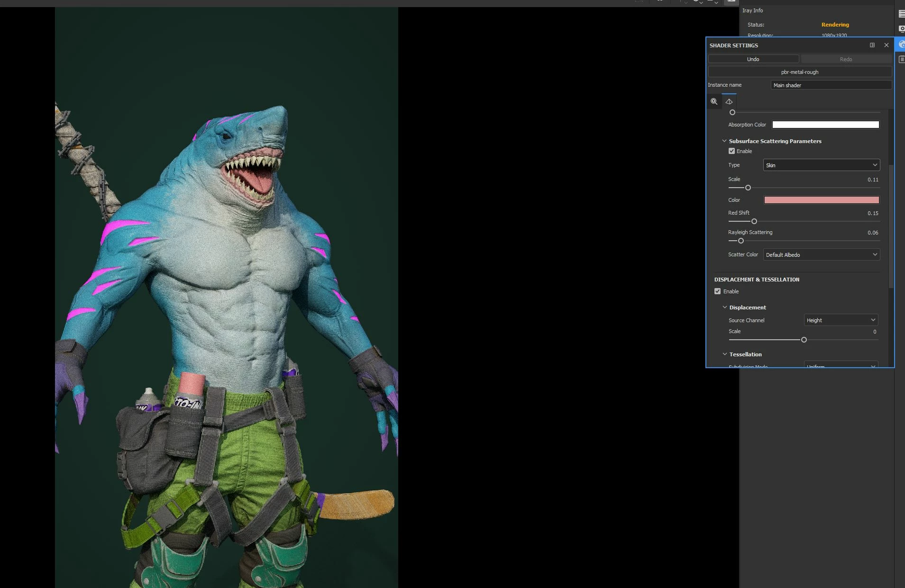The height and width of the screenshot is (588, 905).
Task: Click the Redo button
Action: 846,59
